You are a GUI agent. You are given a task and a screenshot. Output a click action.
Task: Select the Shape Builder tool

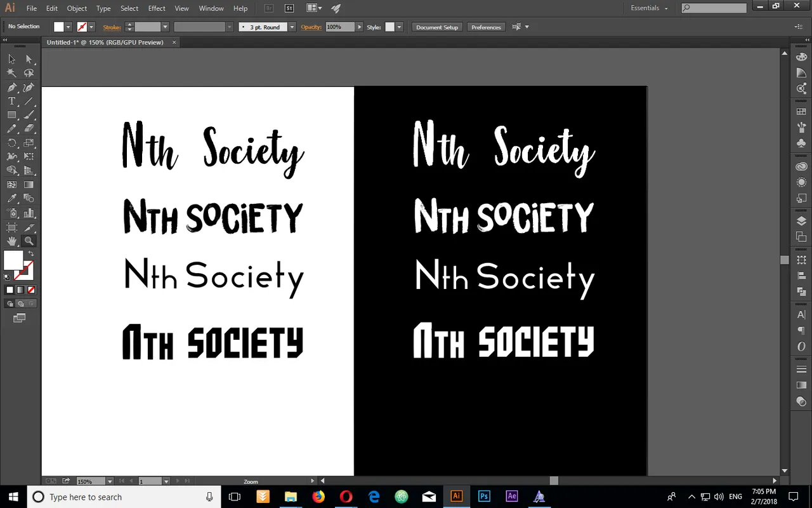click(x=11, y=171)
